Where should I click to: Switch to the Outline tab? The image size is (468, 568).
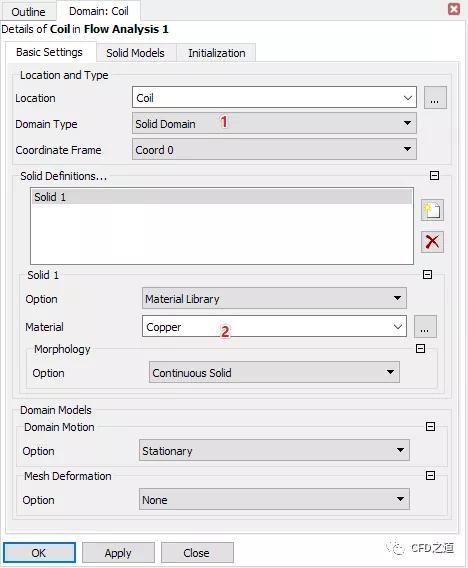pos(28,12)
